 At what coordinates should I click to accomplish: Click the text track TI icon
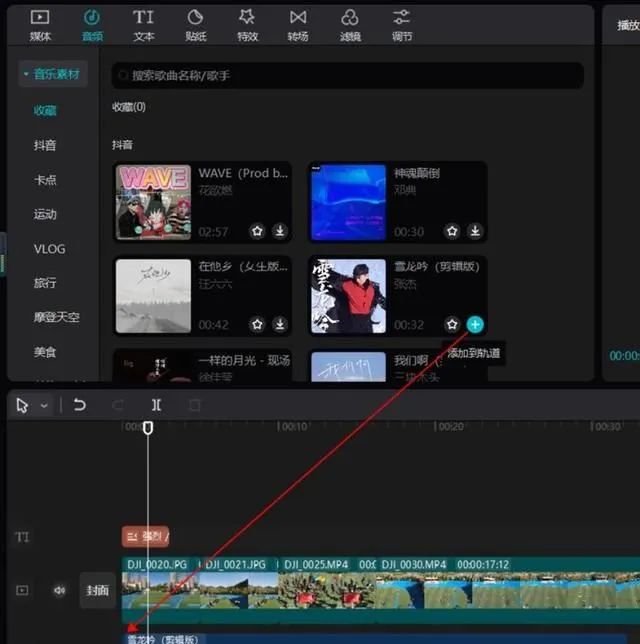pyautogui.click(x=22, y=537)
